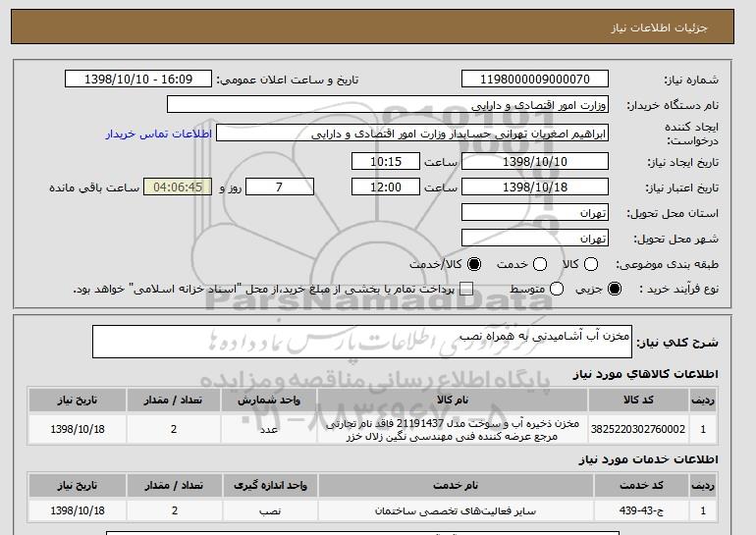Select the جزیی purchase type radio

point(615,289)
